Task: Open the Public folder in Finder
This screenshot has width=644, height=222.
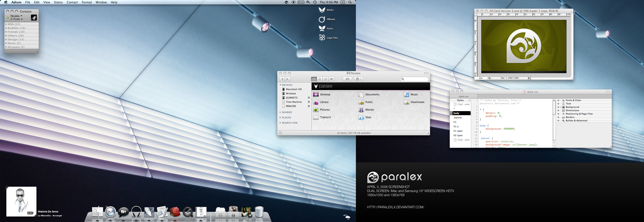Action: click(365, 102)
